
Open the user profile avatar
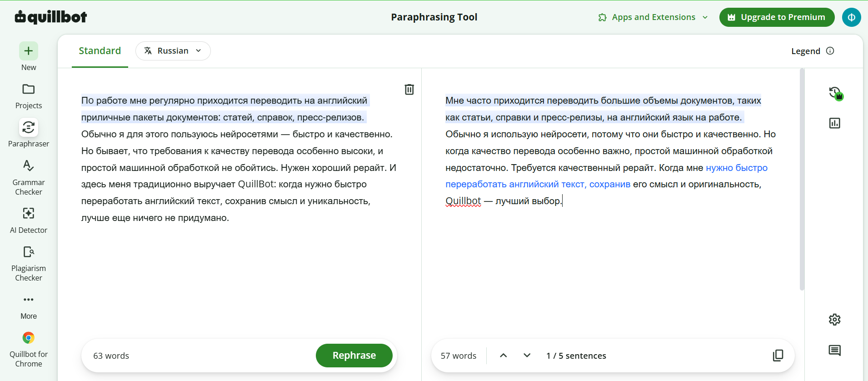(852, 17)
